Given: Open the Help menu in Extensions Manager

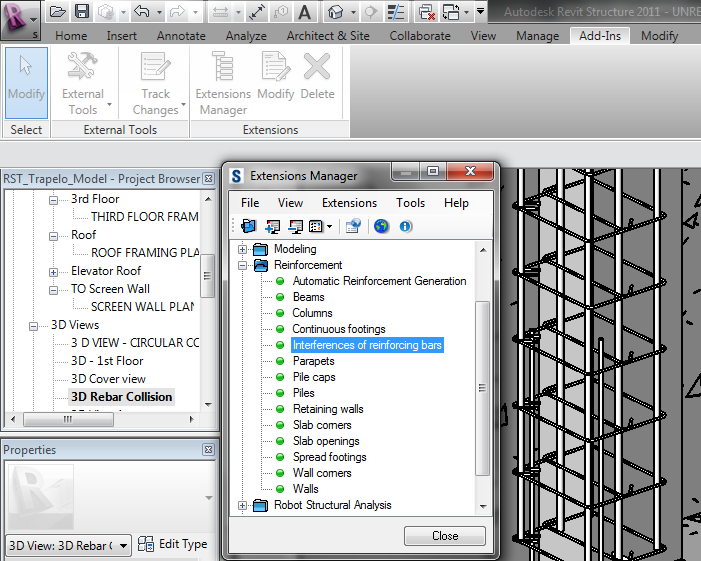Looking at the screenshot, I should coord(456,203).
